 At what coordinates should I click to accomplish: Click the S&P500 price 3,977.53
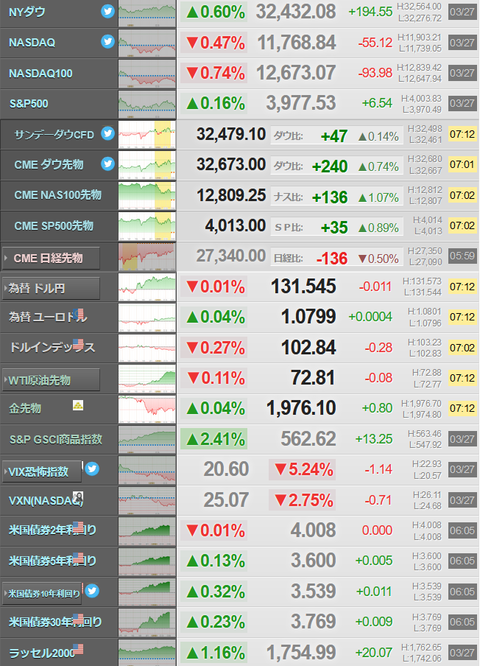[x=301, y=103]
